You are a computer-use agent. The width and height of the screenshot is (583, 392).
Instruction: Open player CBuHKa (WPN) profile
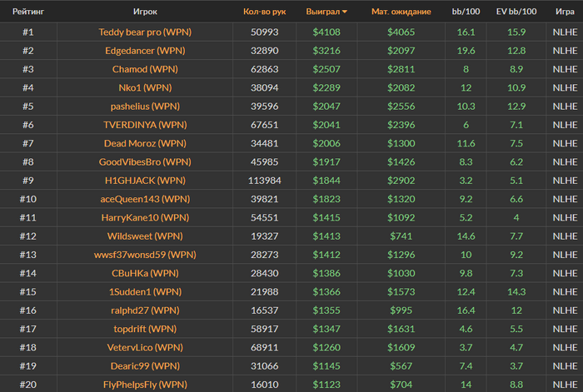145,274
